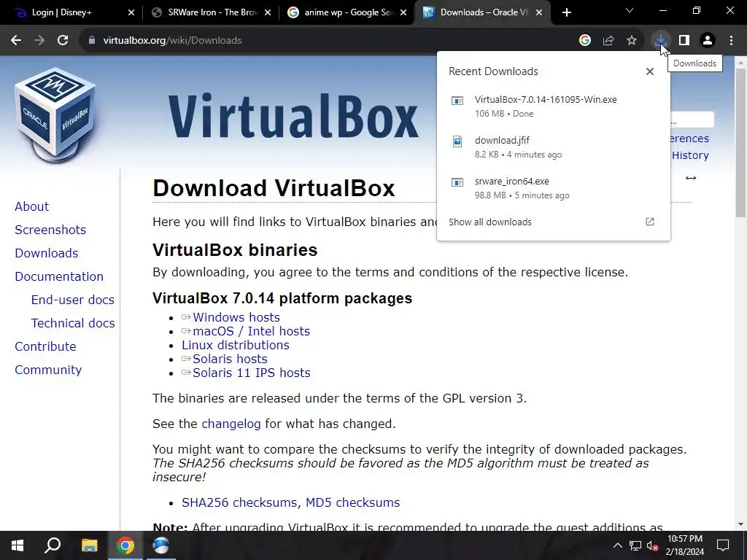This screenshot has width=747, height=560.
Task: Switch to the SRWare Iron tab
Action: tap(212, 12)
